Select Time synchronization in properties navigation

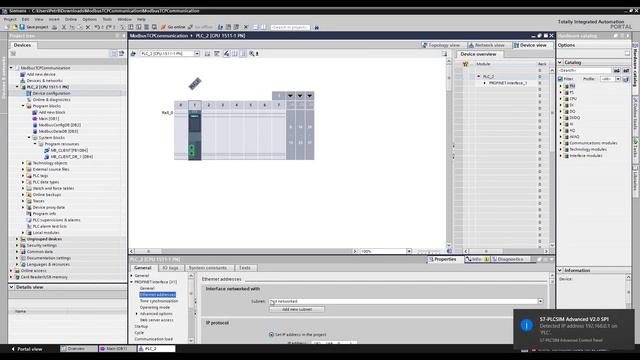159,301
